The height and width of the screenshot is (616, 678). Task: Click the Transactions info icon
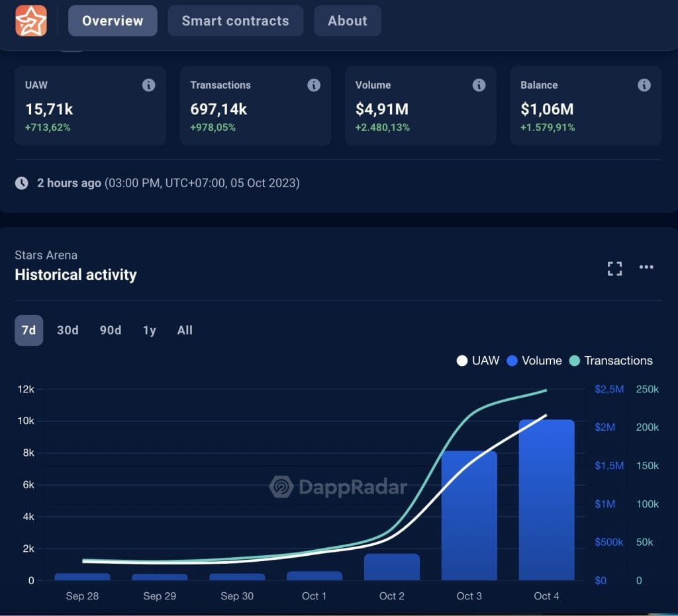coord(313,85)
